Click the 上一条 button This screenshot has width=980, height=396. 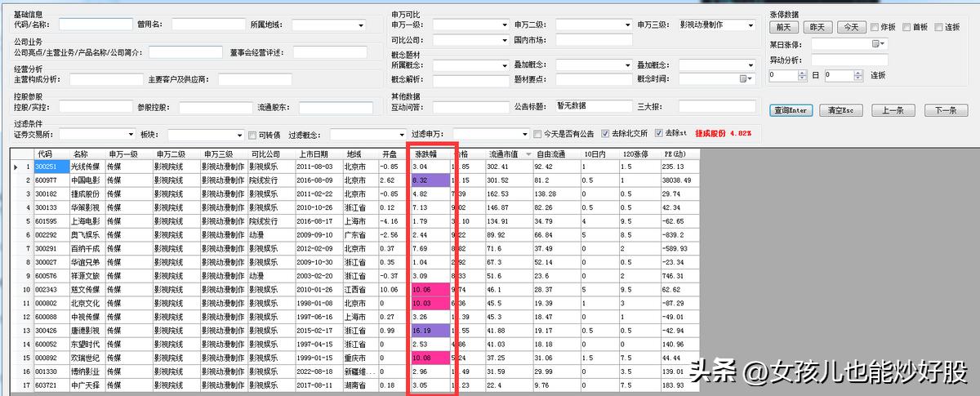click(893, 110)
